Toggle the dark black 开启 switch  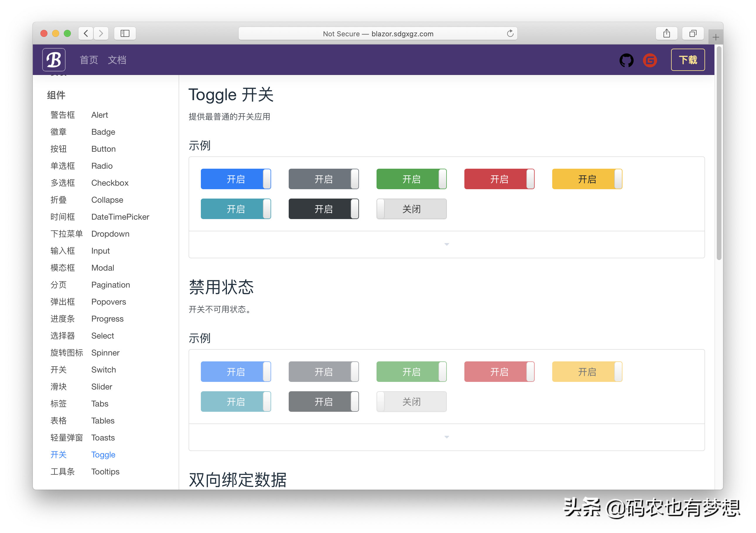pyautogui.click(x=324, y=209)
